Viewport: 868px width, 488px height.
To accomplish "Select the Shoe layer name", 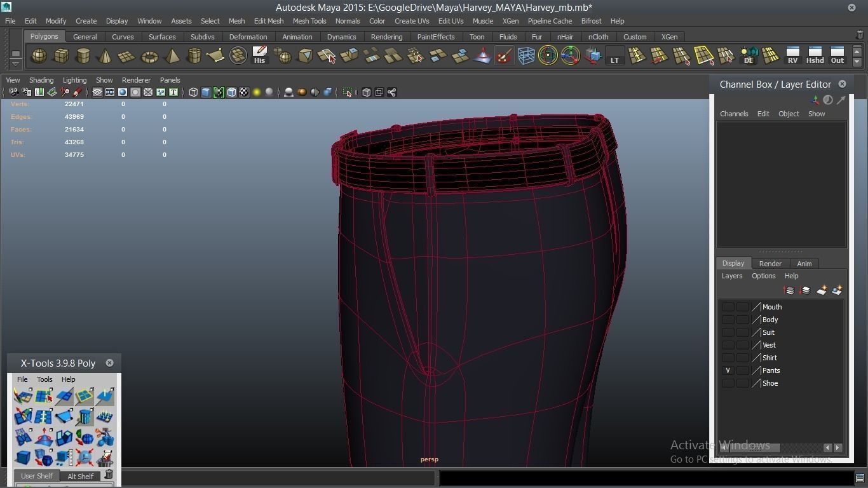I will click(770, 383).
